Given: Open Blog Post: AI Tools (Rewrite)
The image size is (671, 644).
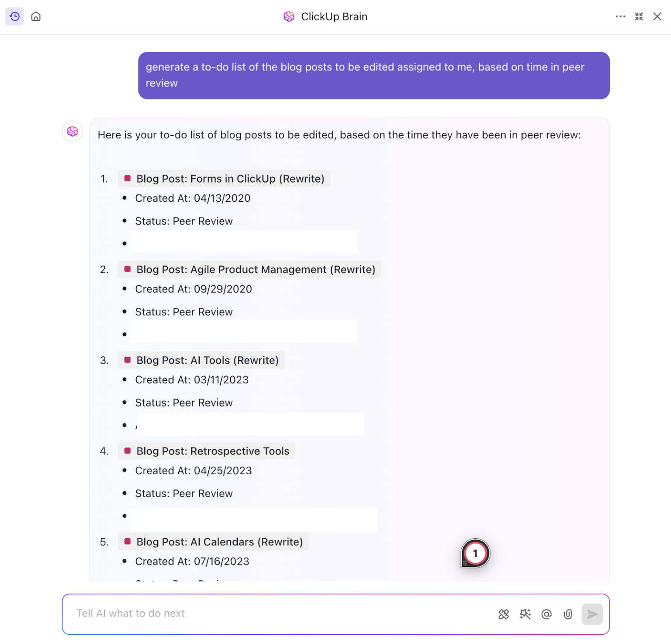Looking at the screenshot, I should click(207, 360).
